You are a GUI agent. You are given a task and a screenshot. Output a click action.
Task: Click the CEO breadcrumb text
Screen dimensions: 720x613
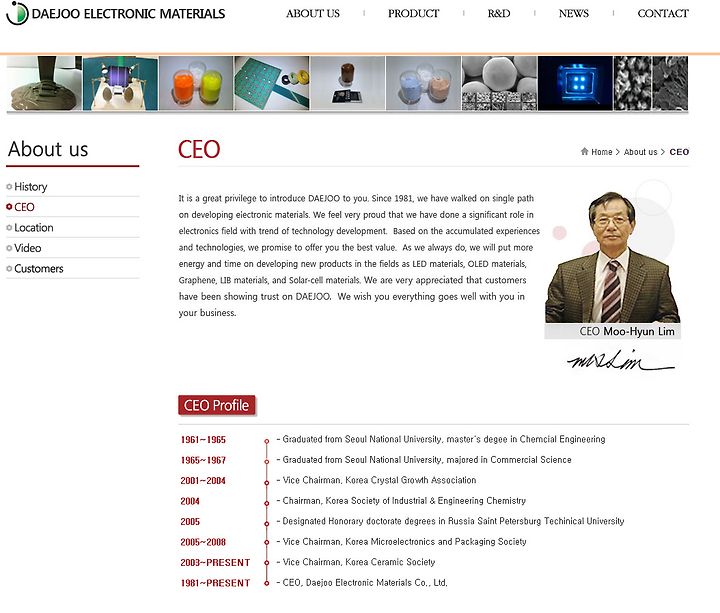click(679, 152)
